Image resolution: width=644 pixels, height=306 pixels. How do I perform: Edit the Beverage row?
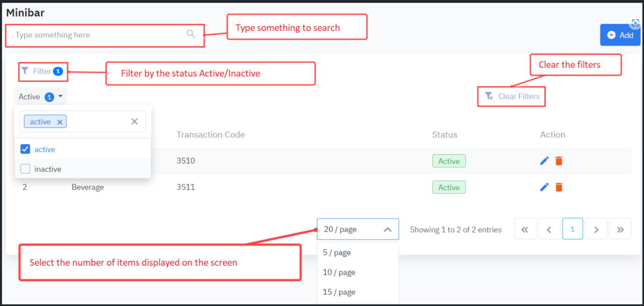click(544, 187)
